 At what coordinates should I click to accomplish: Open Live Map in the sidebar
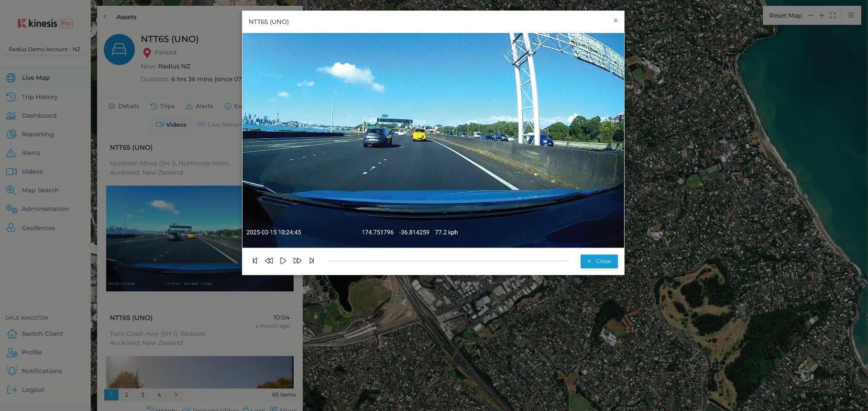click(x=35, y=78)
